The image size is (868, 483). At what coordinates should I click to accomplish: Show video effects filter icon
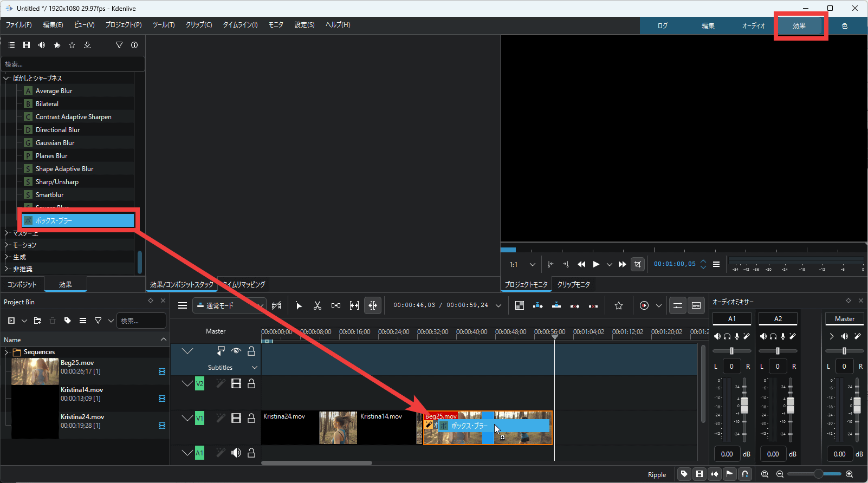coord(27,45)
